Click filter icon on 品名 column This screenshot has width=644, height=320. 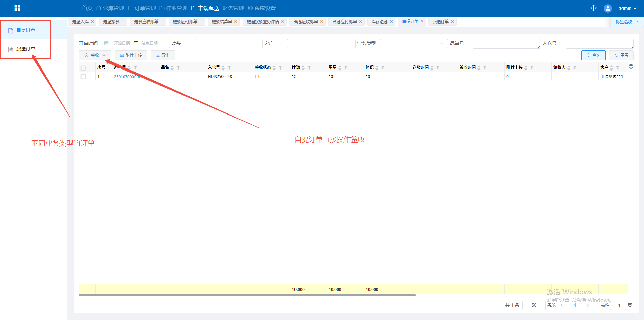178,68
